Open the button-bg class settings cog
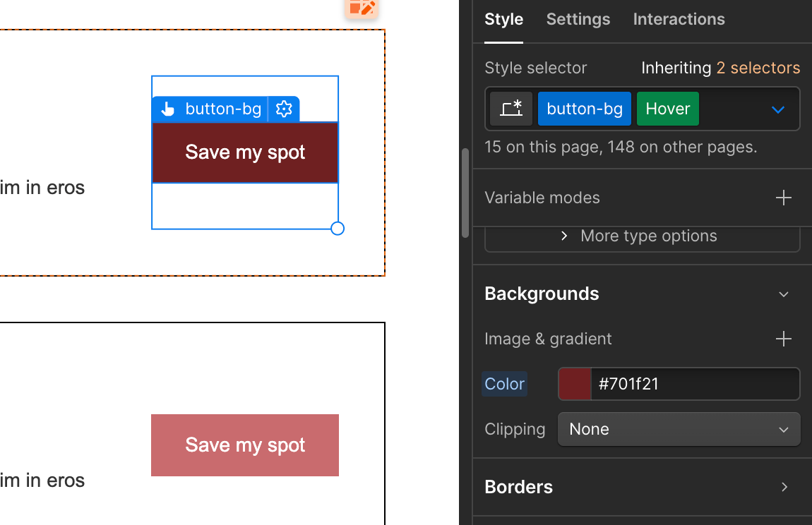 coord(284,109)
